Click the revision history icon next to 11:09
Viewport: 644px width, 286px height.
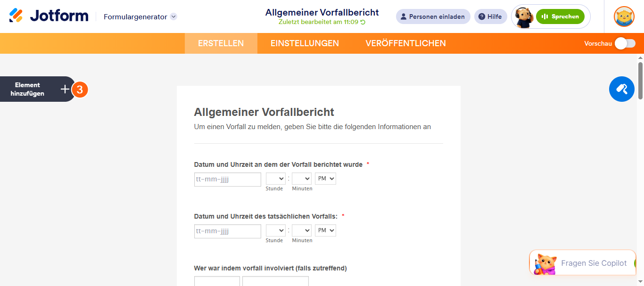363,22
